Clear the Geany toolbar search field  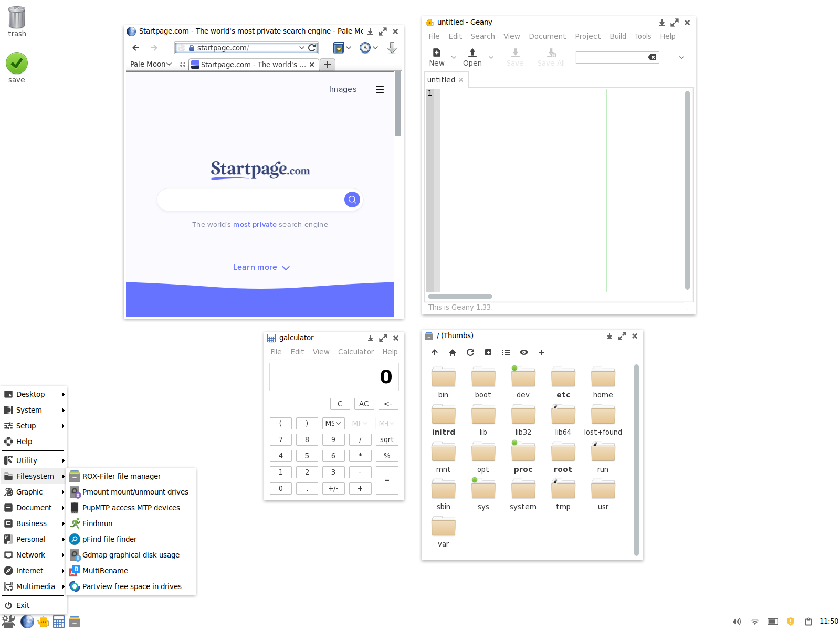[652, 57]
